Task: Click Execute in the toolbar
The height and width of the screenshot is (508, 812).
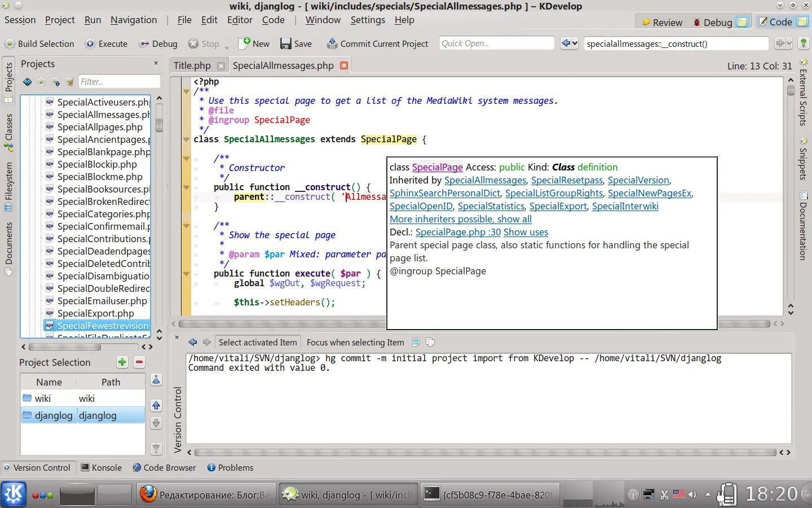Action: click(107, 43)
